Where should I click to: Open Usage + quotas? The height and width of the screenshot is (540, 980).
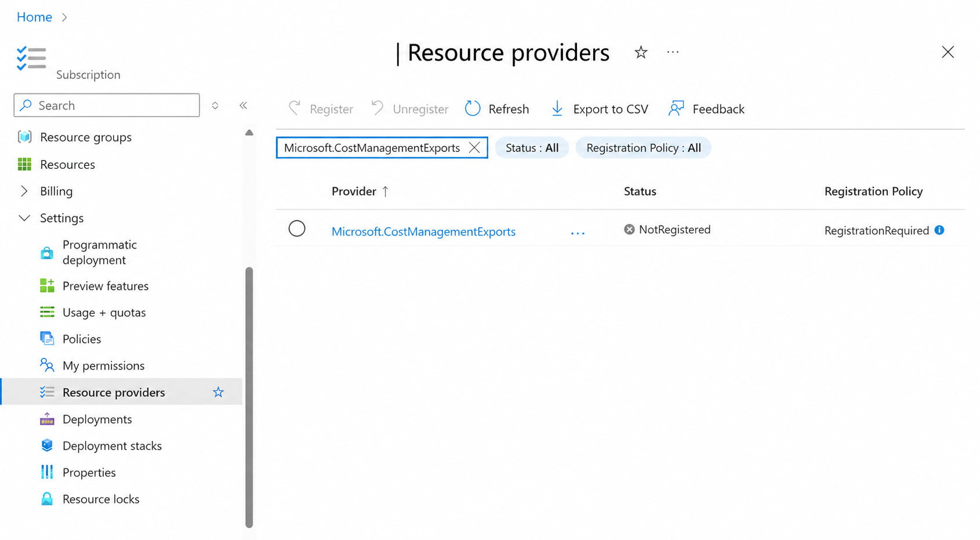pyautogui.click(x=104, y=313)
